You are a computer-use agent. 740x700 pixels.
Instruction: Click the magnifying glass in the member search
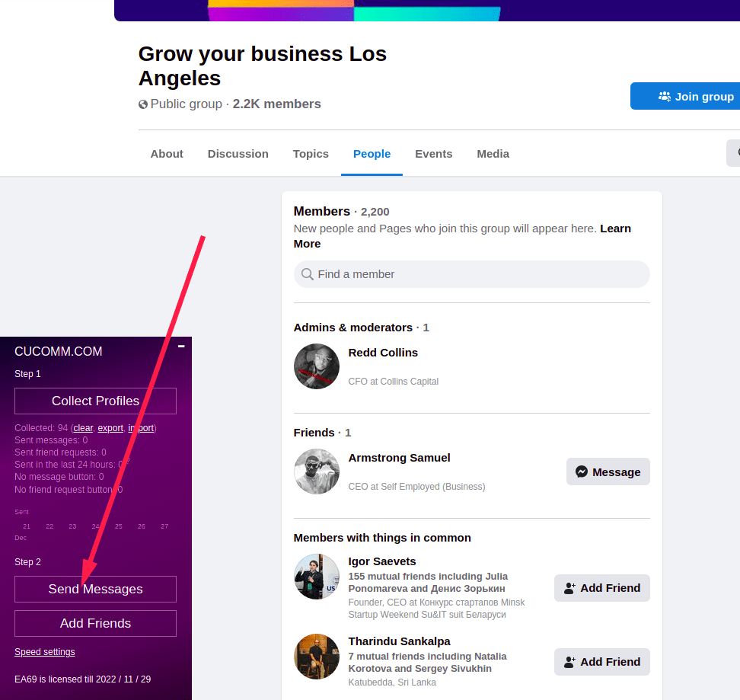pos(307,274)
